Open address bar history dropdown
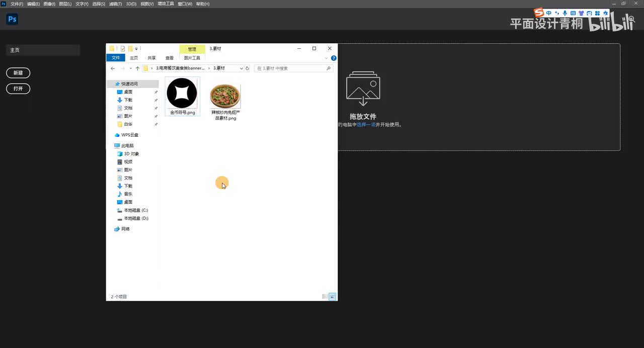Viewport: 644px width, 348px height. pos(242,68)
